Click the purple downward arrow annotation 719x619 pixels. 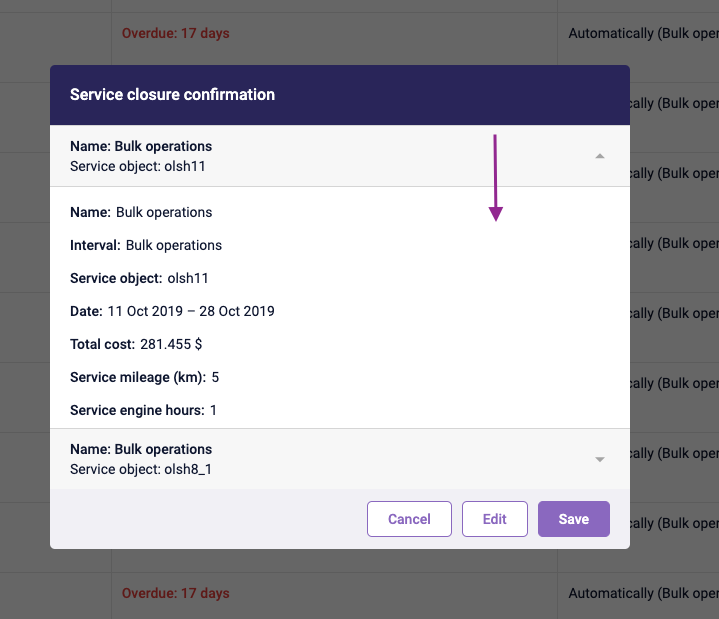pos(495,178)
